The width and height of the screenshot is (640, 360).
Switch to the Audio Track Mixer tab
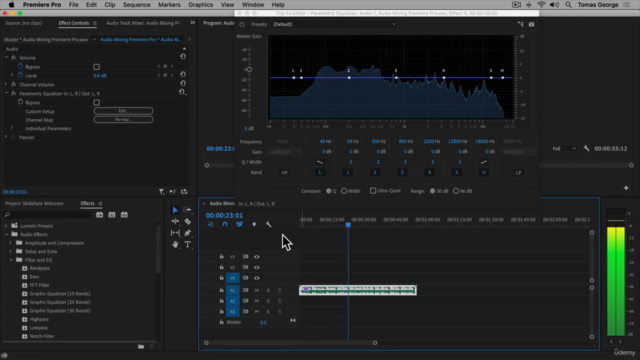tap(142, 23)
